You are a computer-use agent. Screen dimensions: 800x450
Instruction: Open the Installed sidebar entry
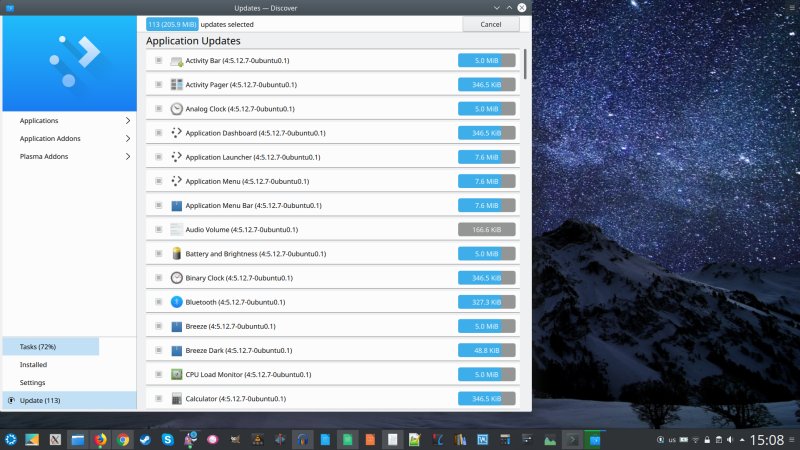click(x=69, y=364)
